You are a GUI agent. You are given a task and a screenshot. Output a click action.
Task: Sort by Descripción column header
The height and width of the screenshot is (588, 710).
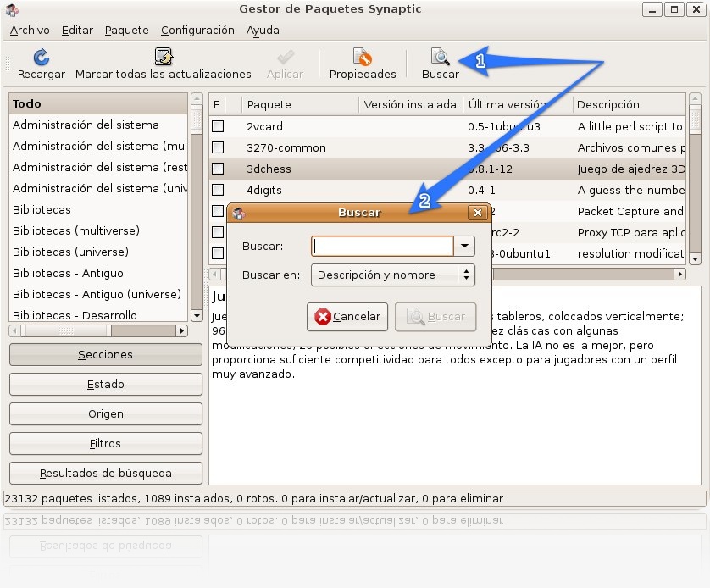[630, 104]
